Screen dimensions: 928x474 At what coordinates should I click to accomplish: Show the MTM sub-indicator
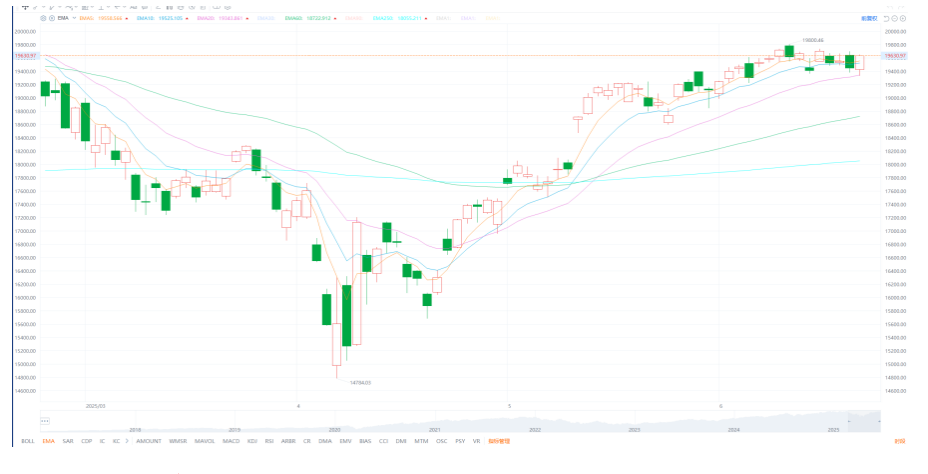tap(421, 441)
